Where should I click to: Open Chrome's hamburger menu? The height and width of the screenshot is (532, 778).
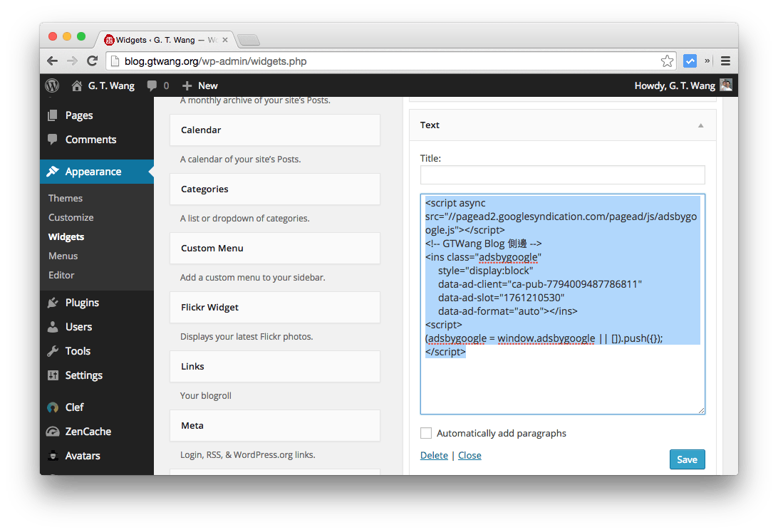[725, 61]
